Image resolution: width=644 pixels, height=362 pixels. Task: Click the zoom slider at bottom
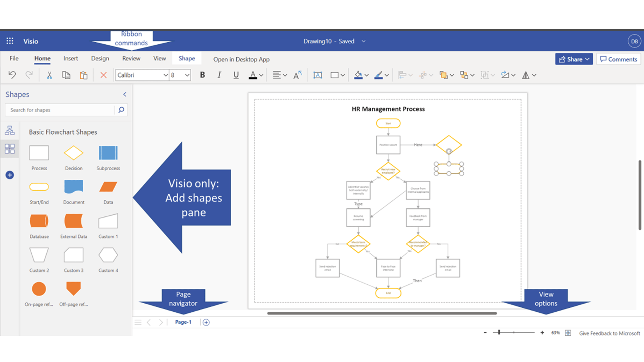click(x=513, y=332)
